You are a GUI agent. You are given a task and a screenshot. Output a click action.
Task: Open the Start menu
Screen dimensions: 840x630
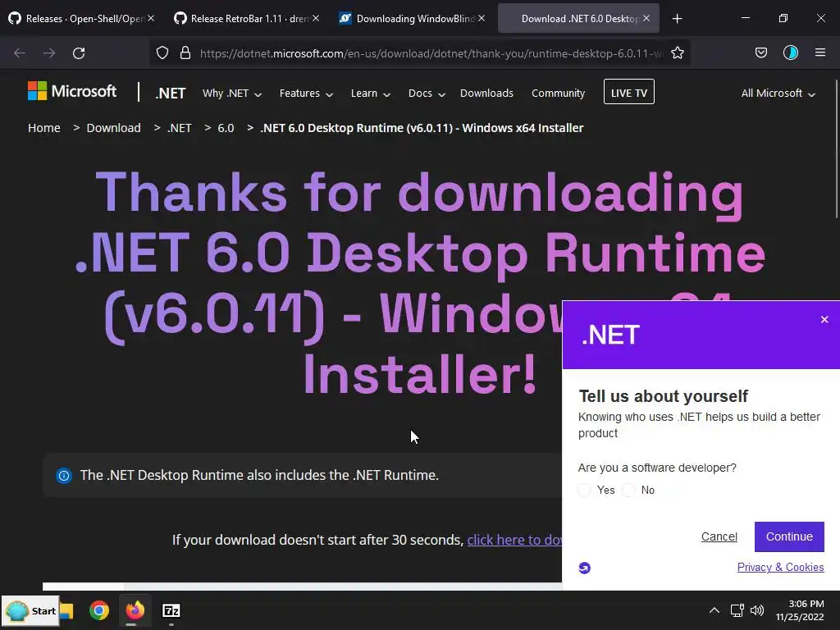point(30,610)
